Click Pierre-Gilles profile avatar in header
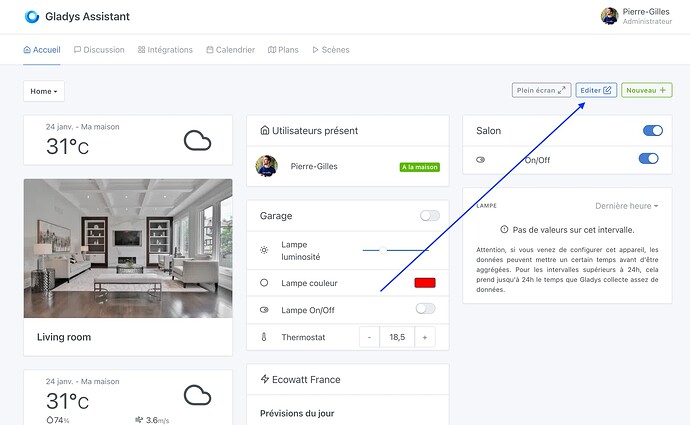 point(609,16)
